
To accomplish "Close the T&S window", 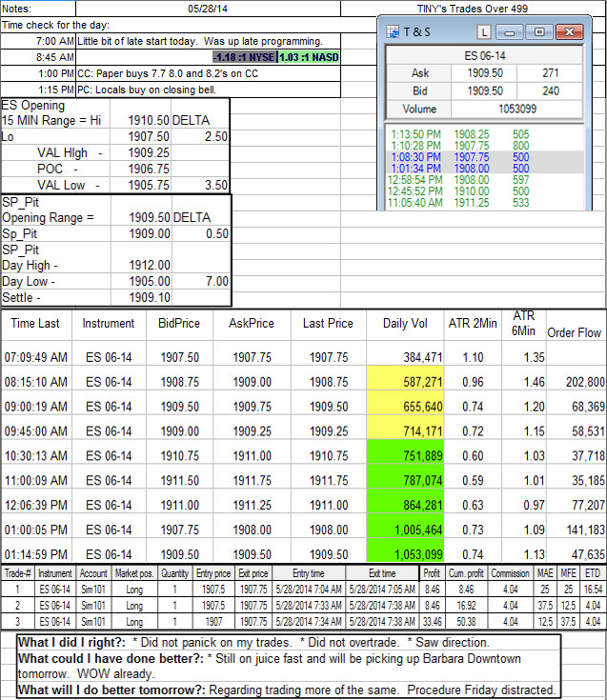I will [x=570, y=32].
